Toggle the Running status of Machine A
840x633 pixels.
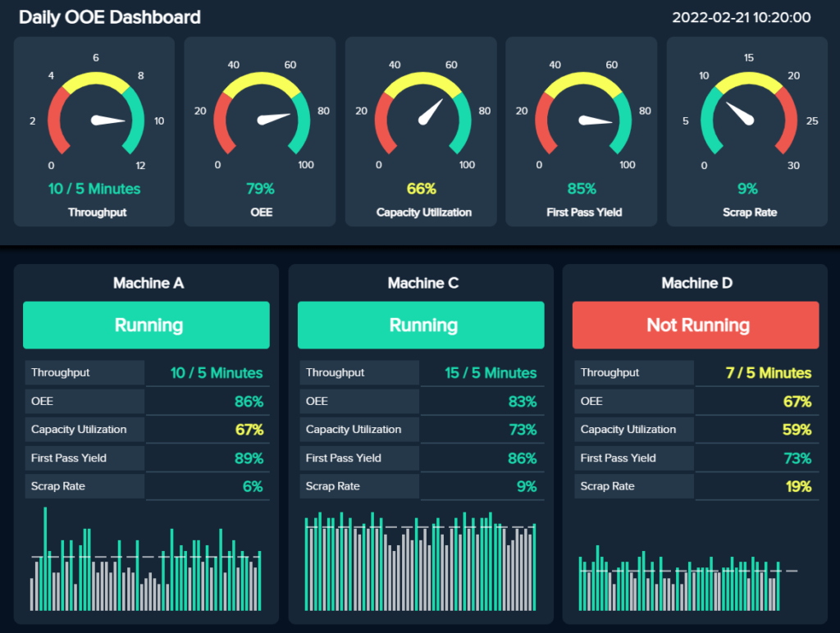146,325
